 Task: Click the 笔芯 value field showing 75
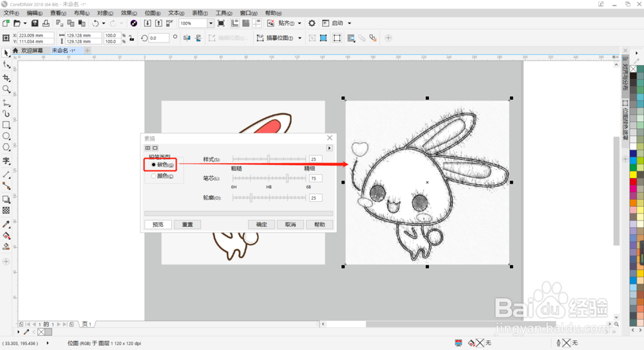click(x=316, y=179)
